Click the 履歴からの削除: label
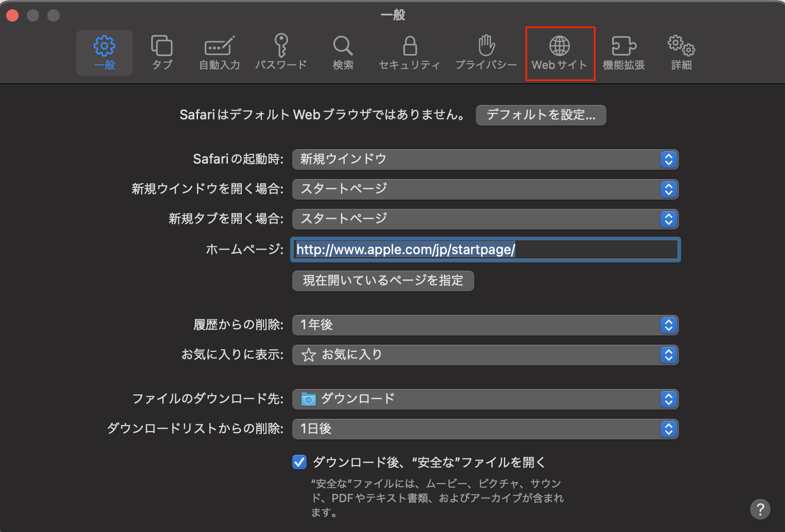Viewport: 785px width, 532px height. tap(239, 325)
